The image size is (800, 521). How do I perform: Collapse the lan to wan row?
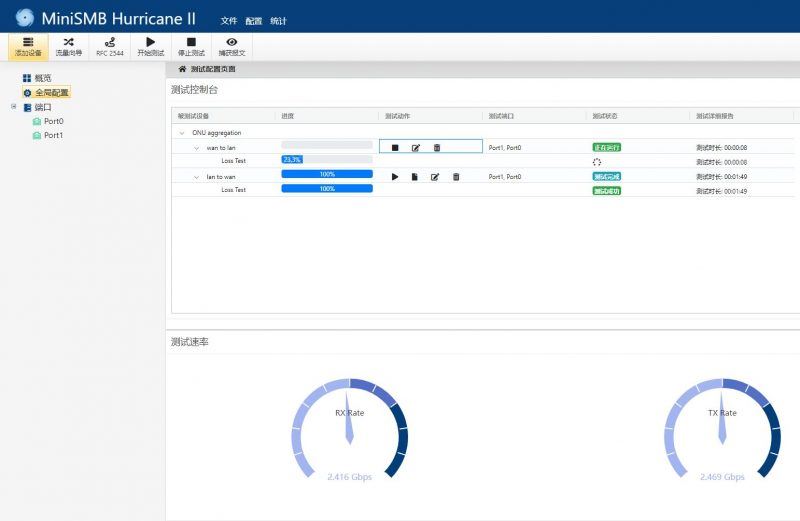point(196,177)
